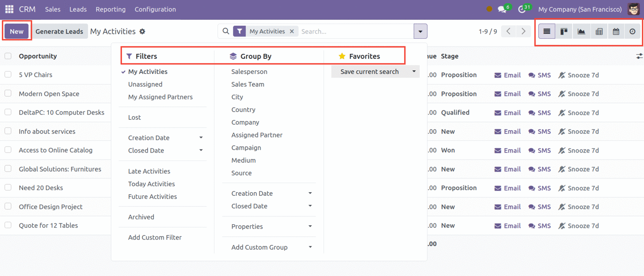
Task: Tick checkbox for 5 VP Chairs
Action: pyautogui.click(x=8, y=74)
